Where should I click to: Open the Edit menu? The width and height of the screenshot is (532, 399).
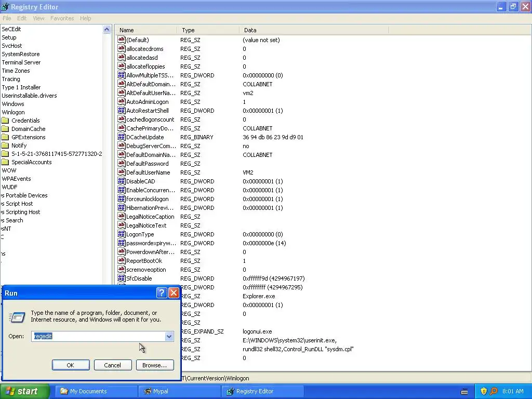(22, 18)
